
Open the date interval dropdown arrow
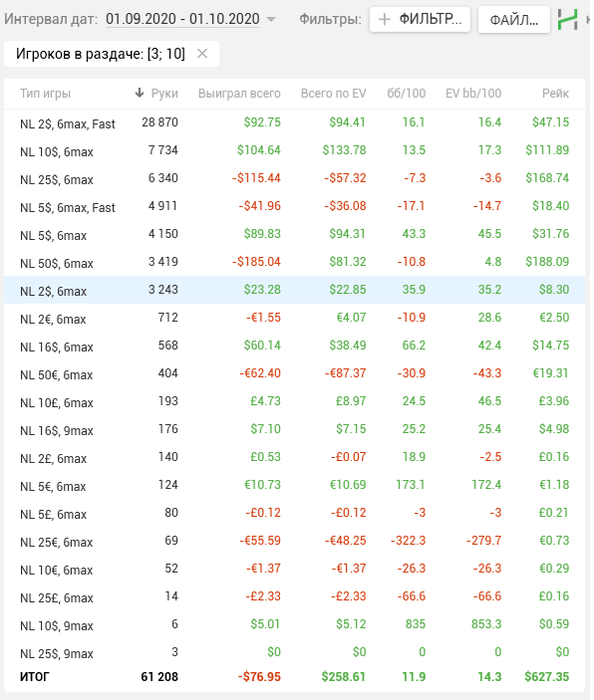270,20
